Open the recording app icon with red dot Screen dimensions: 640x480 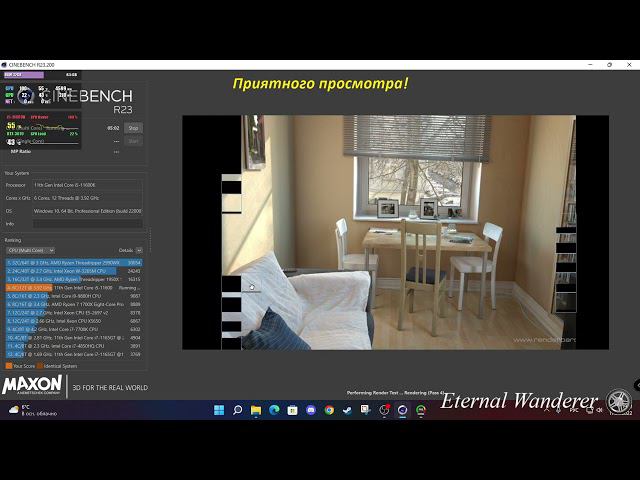(384, 410)
